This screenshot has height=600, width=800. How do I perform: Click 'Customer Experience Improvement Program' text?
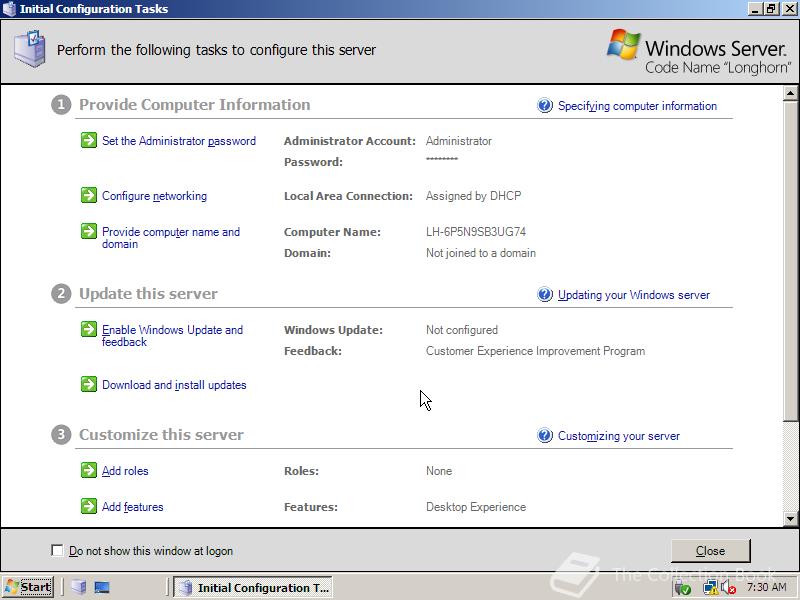click(x=535, y=351)
